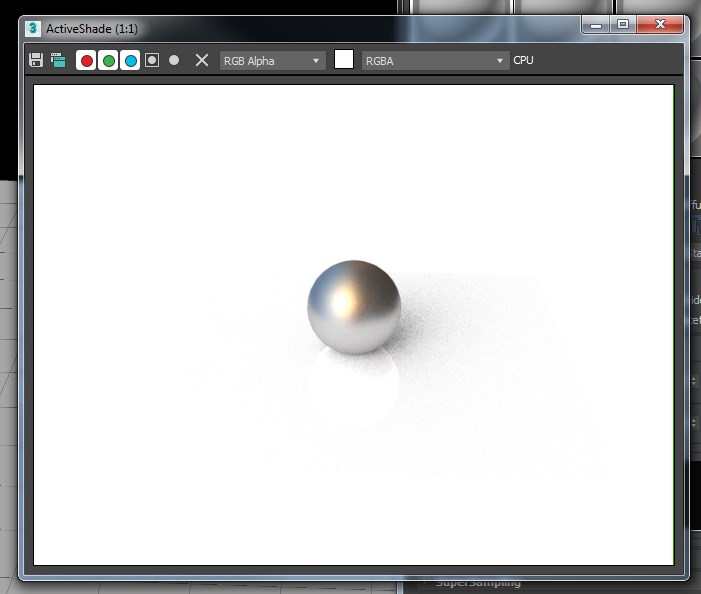Save the rendered image with the disk icon

point(36,60)
